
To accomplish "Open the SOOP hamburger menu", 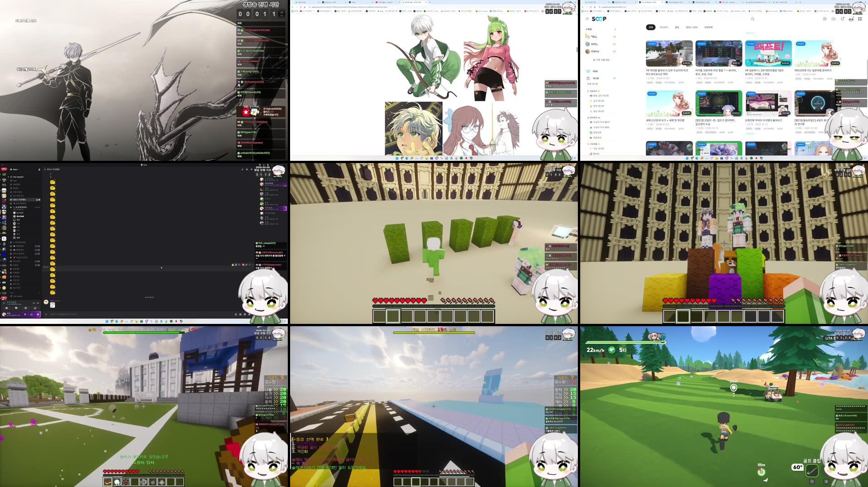I will click(587, 19).
